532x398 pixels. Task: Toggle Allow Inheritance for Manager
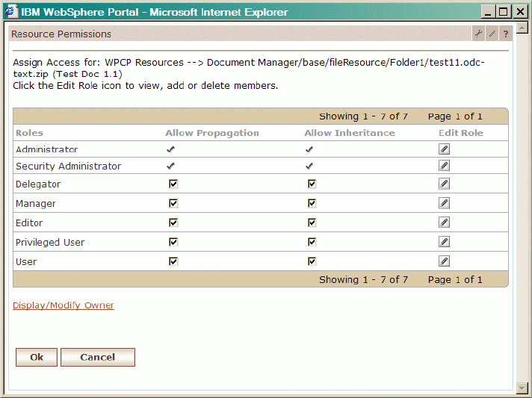click(312, 203)
